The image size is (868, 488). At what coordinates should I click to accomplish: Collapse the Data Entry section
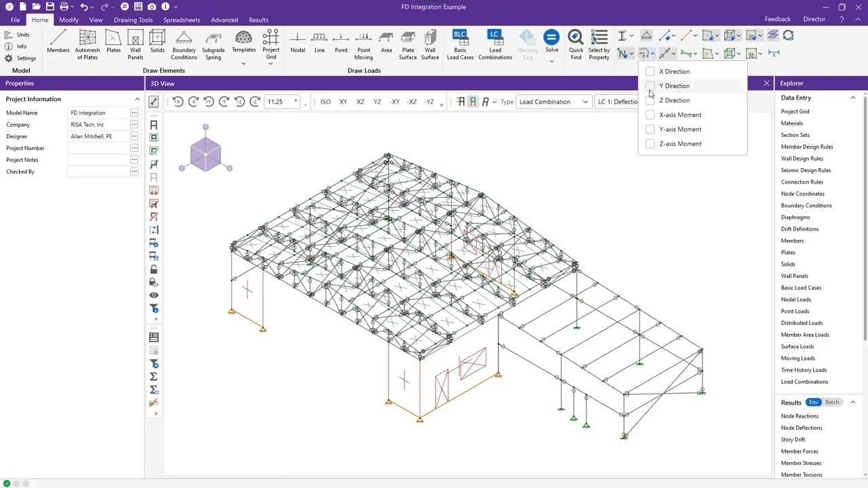point(853,98)
